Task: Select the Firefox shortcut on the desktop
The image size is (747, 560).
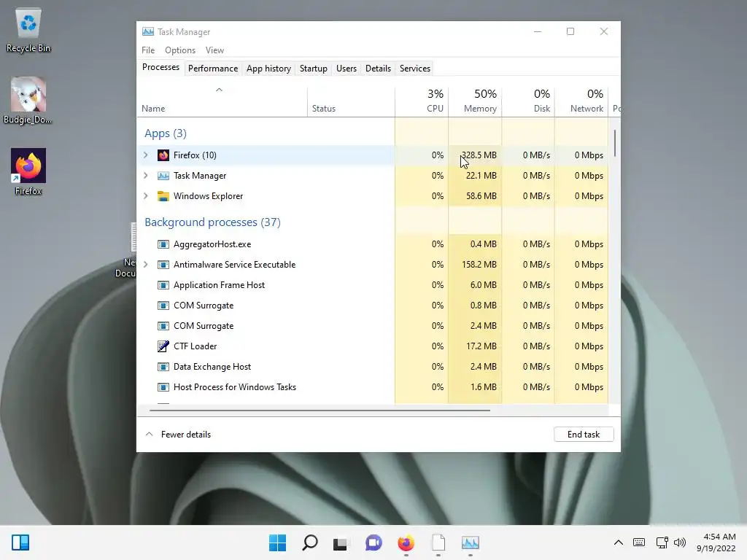Action: (x=28, y=172)
